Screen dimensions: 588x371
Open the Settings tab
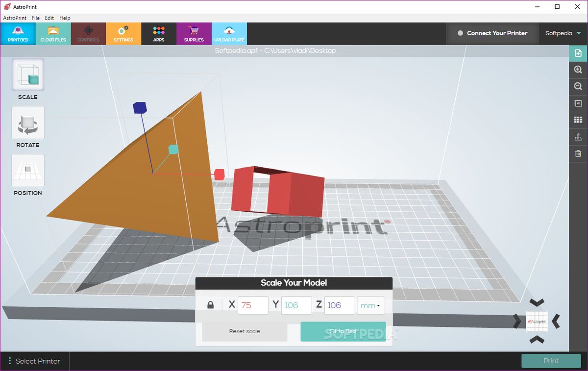point(123,33)
